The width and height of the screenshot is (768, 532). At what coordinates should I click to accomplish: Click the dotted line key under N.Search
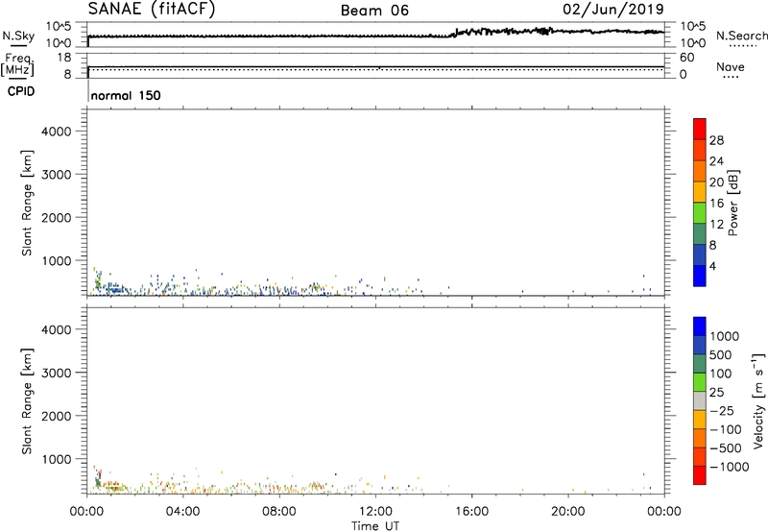743,46
